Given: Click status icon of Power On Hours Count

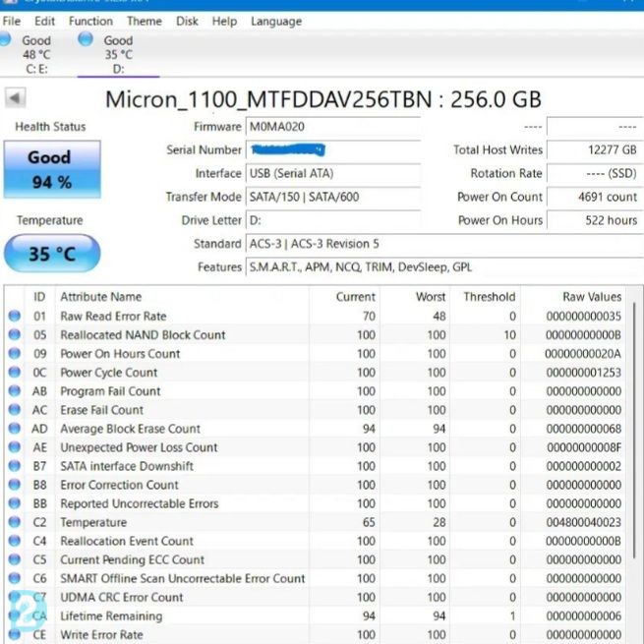Looking at the screenshot, I should click(15, 353).
